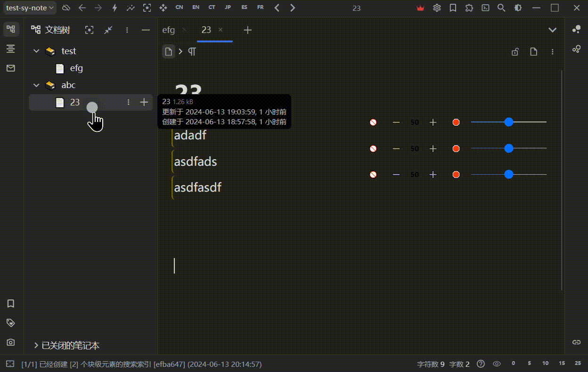Viewport: 588px width, 372px height.
Task: Click the no-entry icon in adadf row
Action: point(373,122)
